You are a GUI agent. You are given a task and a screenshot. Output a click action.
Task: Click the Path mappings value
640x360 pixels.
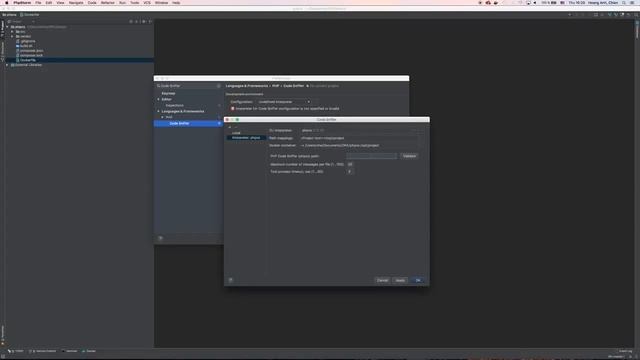322,138
